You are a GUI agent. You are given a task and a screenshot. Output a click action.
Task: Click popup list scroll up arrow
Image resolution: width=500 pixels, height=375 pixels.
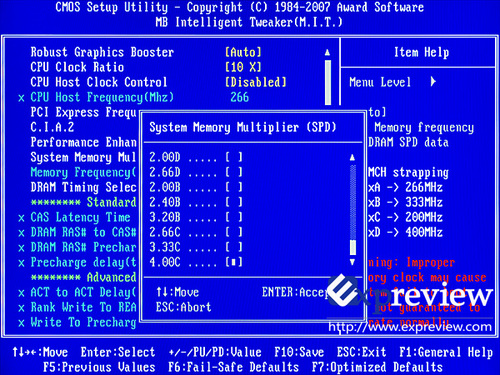[x=352, y=157]
